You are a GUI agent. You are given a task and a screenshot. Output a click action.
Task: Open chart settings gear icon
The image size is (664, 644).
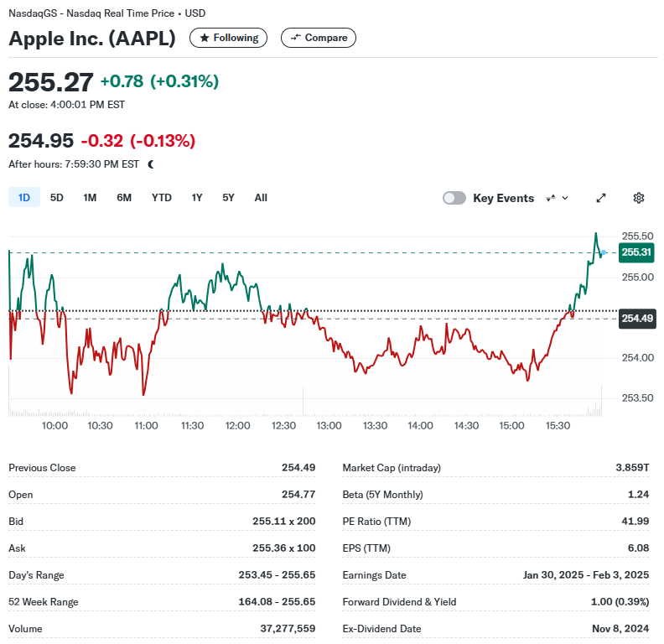click(x=639, y=198)
